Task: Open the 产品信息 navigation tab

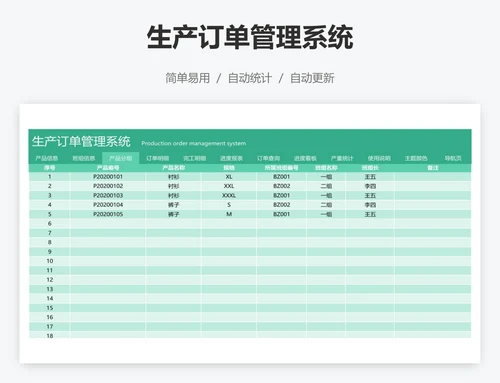Action: [x=47, y=158]
